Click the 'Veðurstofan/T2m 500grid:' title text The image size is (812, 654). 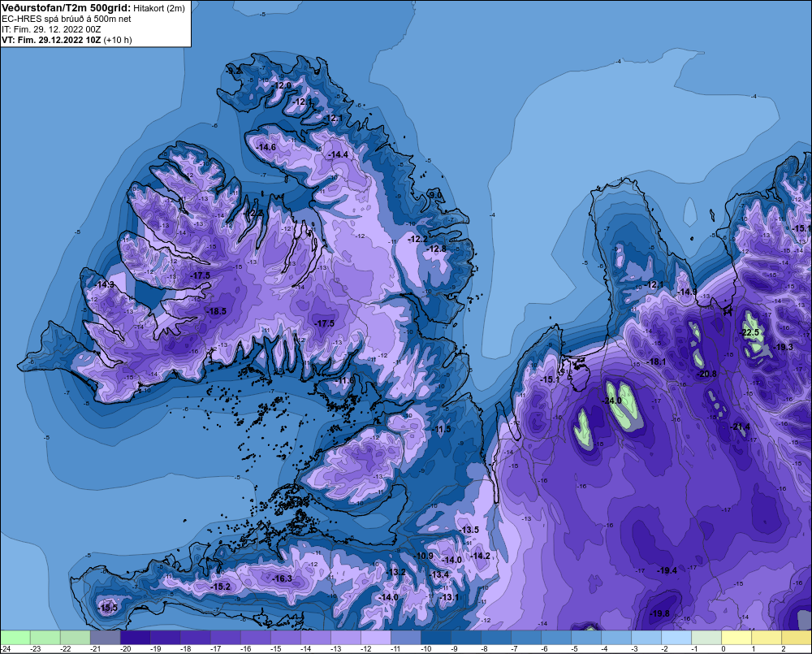coord(67,8)
